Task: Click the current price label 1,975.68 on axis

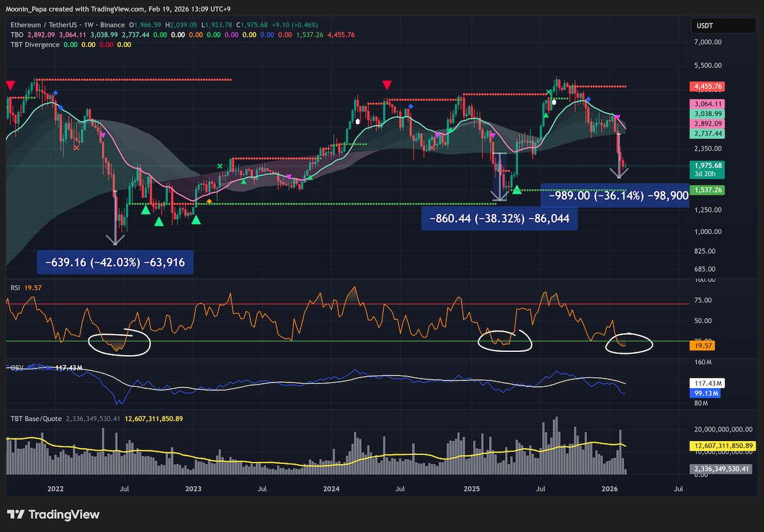Action: point(708,165)
